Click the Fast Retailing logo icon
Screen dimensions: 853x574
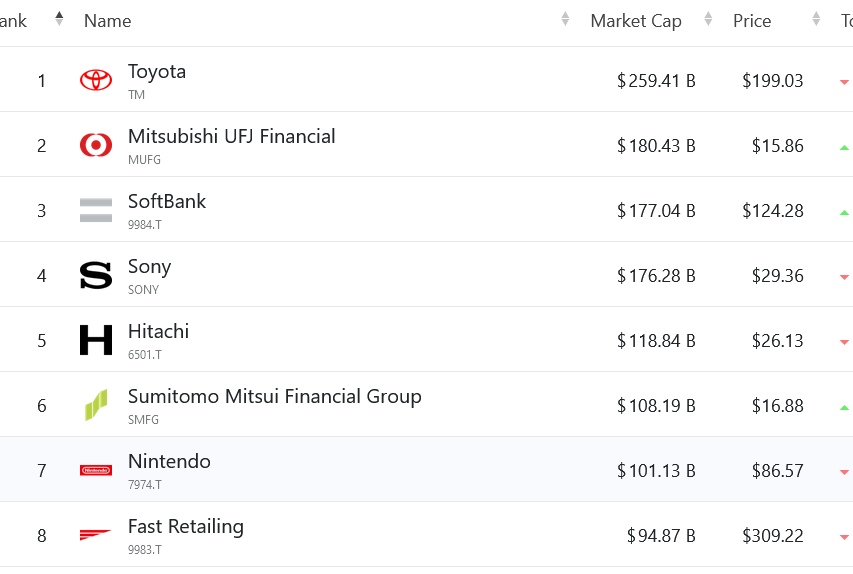(96, 535)
